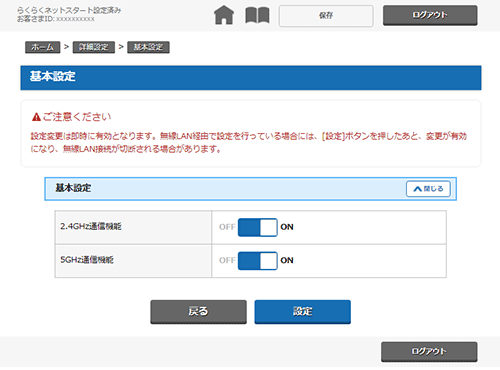Click the 2.4GHz通信機能 label
The width and height of the screenshot is (500, 370).
(x=91, y=227)
